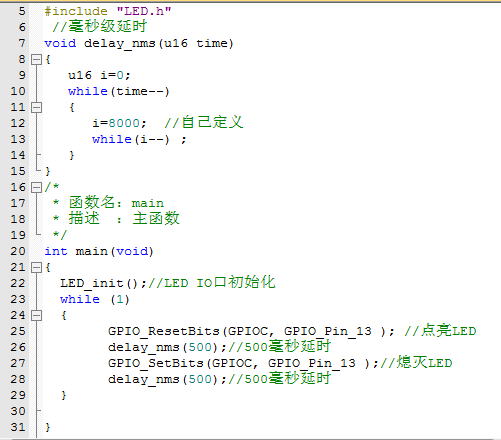This screenshot has width=501, height=440.
Task: Click the //熄灭LED comment
Action: coord(416,363)
